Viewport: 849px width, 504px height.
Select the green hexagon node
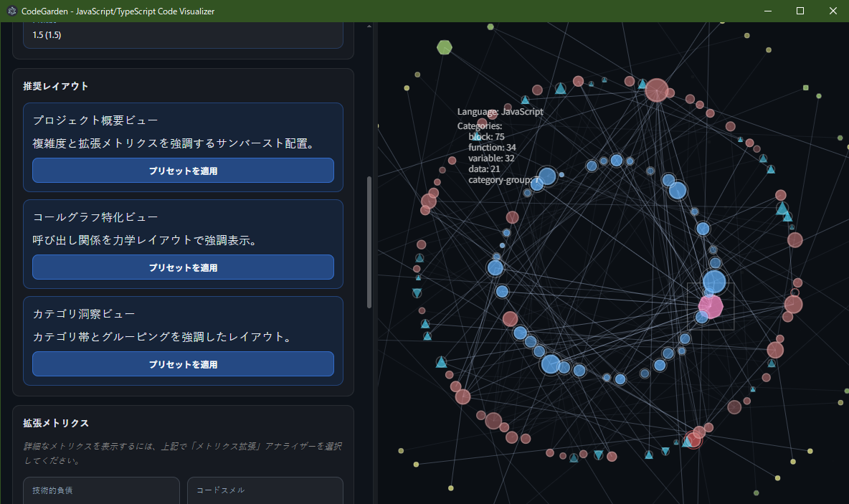445,48
